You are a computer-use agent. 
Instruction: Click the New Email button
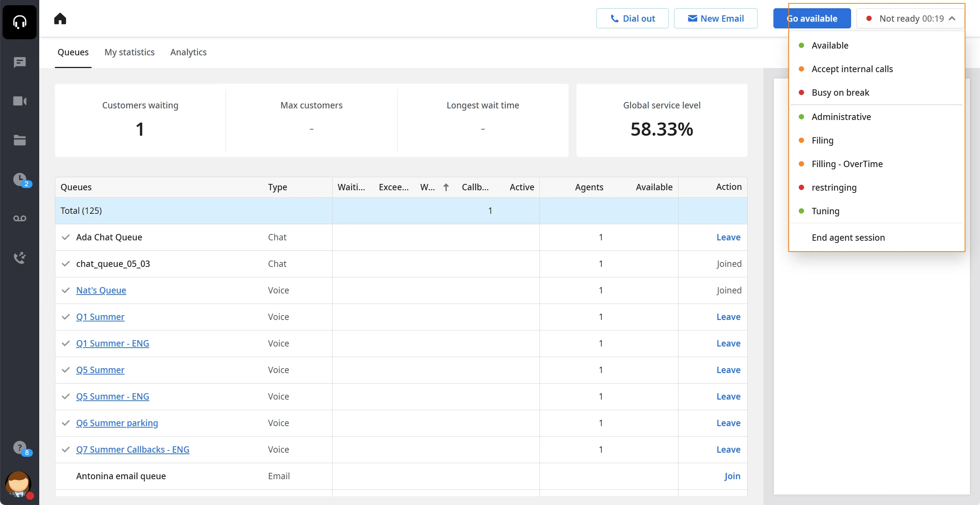[715, 18]
